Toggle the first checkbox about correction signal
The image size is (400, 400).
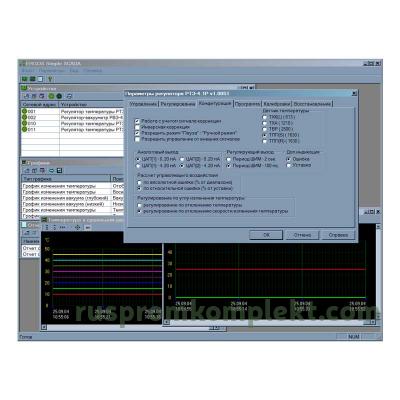[x=137, y=121]
